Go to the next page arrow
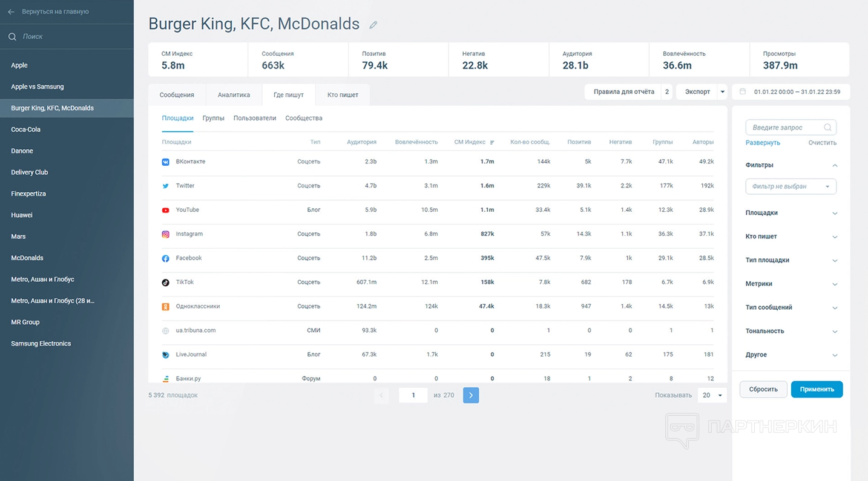Image resolution: width=868 pixels, height=481 pixels. 471,395
